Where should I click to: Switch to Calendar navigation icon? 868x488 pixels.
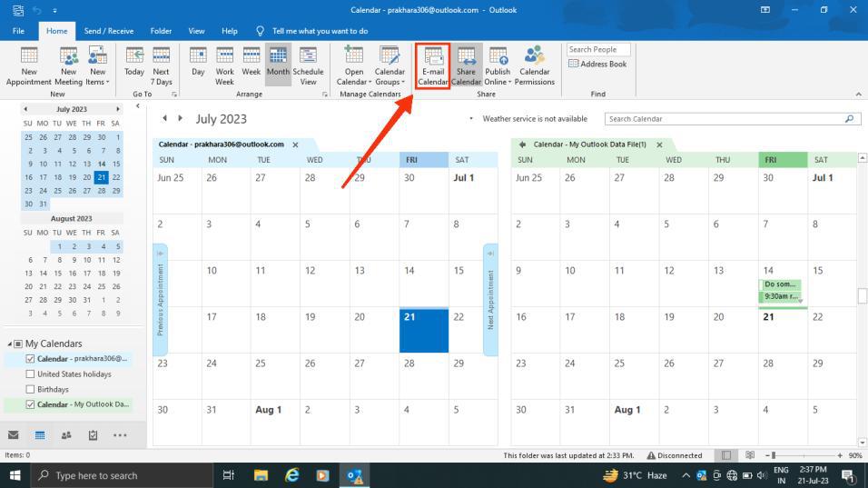click(x=40, y=435)
